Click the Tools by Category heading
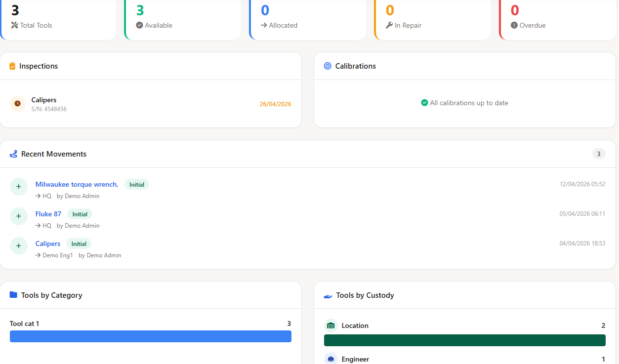Viewport: 619px width, 364px height. pyautogui.click(x=52, y=295)
